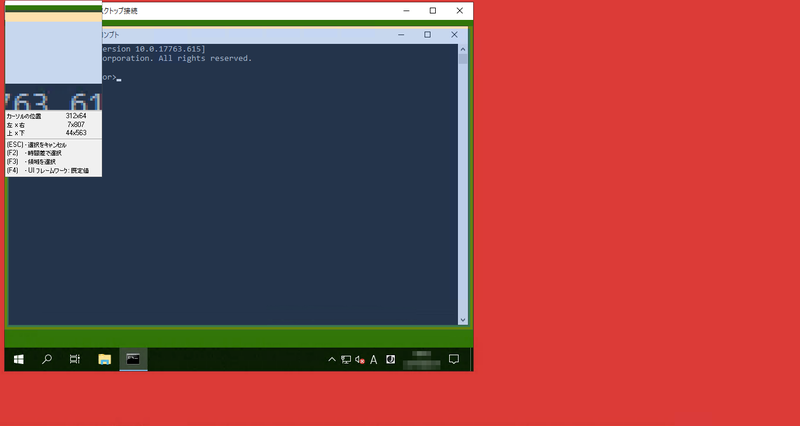Open network status tray icon
This screenshot has width=800, height=426.
tap(346, 360)
